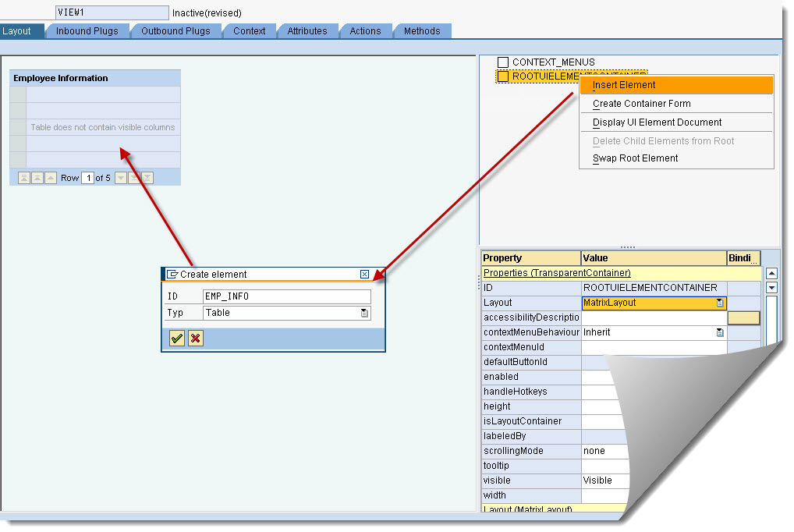Open the Typ dropdown showing Table
The image size is (794, 532).
tap(364, 314)
